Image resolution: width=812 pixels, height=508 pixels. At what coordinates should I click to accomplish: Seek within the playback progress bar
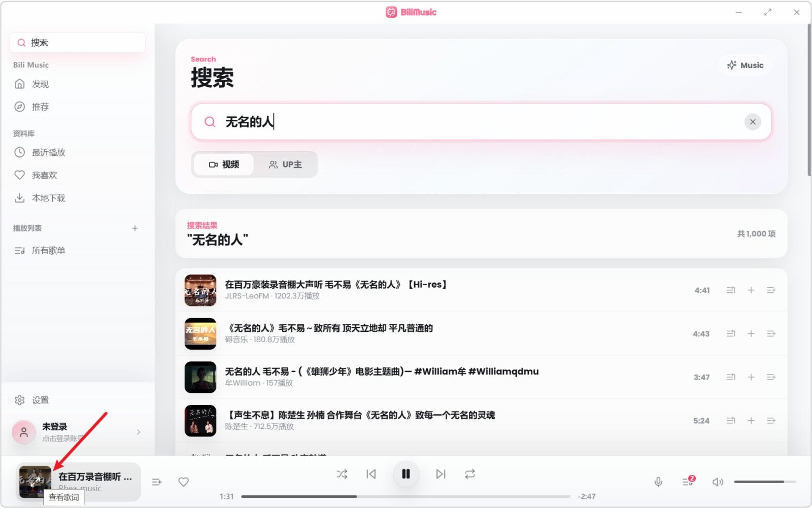click(x=406, y=496)
